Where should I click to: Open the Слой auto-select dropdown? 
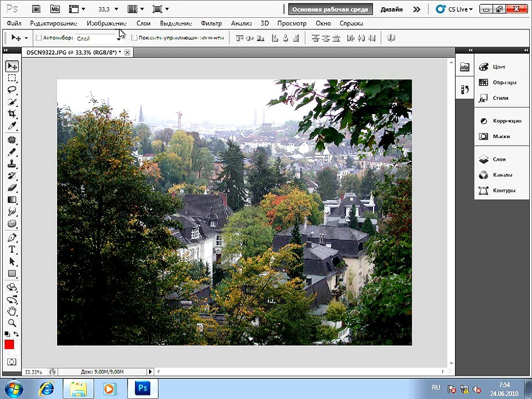[x=99, y=38]
